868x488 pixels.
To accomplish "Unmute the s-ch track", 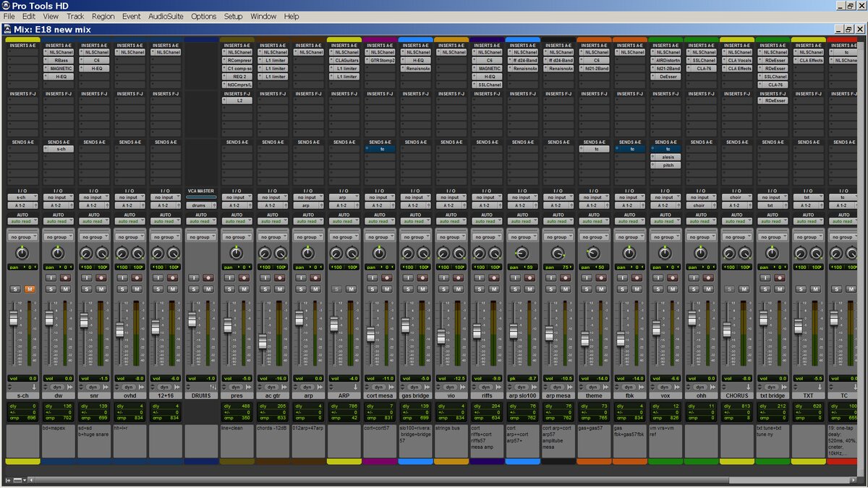I will click(x=30, y=289).
